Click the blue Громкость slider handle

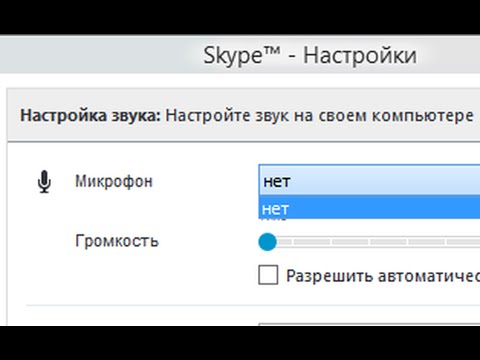point(267,242)
